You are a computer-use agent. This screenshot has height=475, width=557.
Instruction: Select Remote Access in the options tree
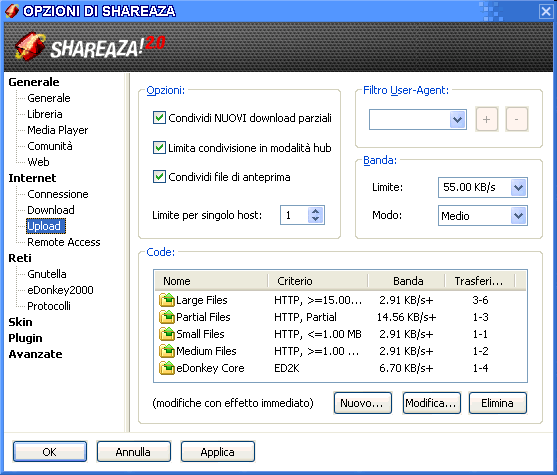64,242
